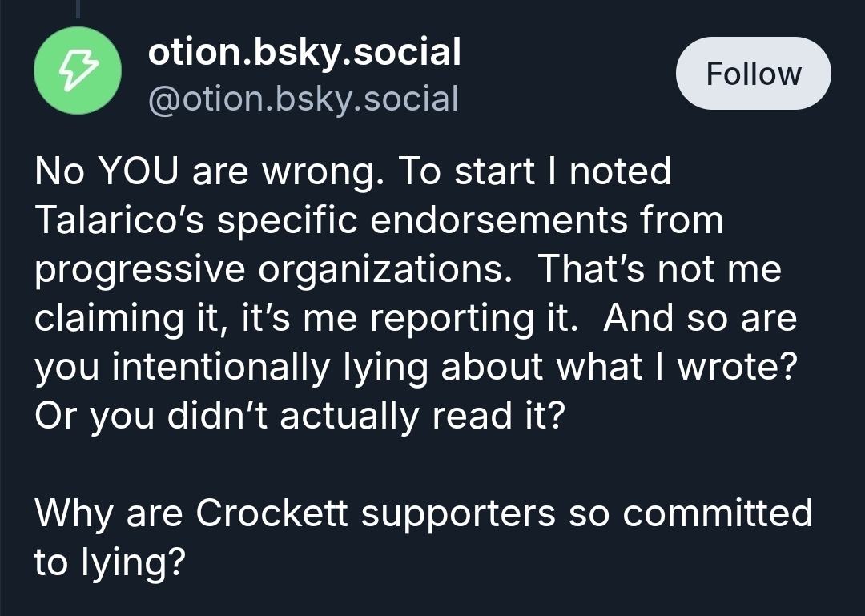Click the line "Or you didn't actually read it?"
Viewport: 865px width, 616px height.
[x=300, y=417]
